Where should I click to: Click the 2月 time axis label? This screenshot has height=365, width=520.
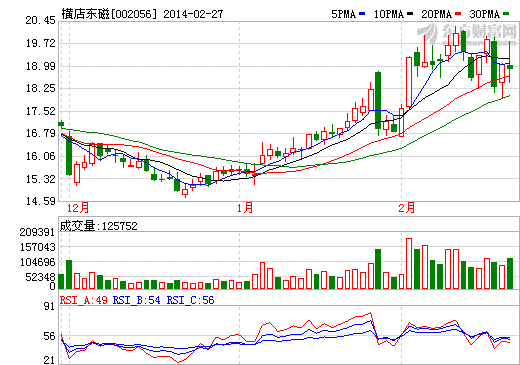coord(407,208)
